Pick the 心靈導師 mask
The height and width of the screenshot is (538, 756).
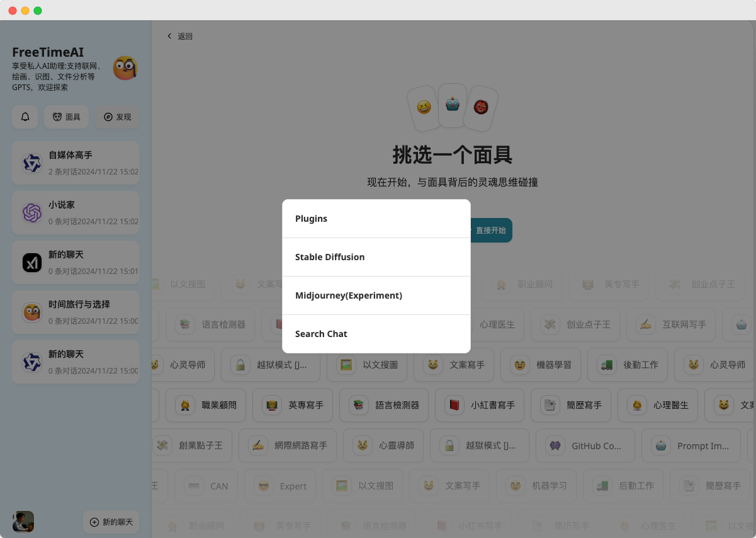[x=383, y=445]
